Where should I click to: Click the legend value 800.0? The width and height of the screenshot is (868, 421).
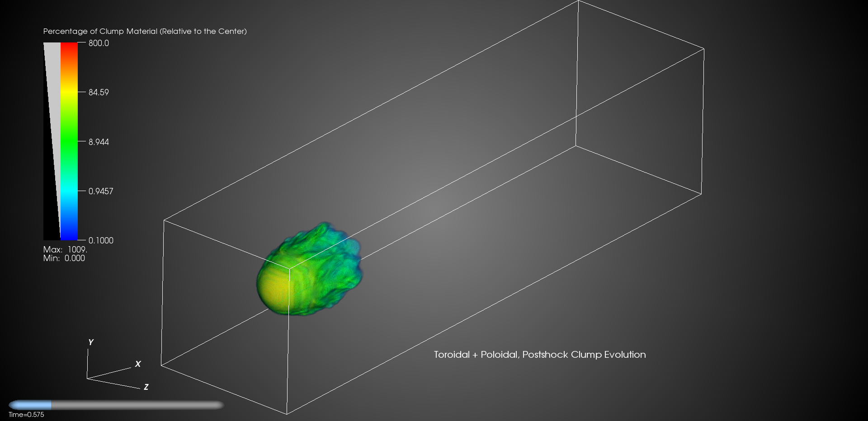[x=99, y=43]
